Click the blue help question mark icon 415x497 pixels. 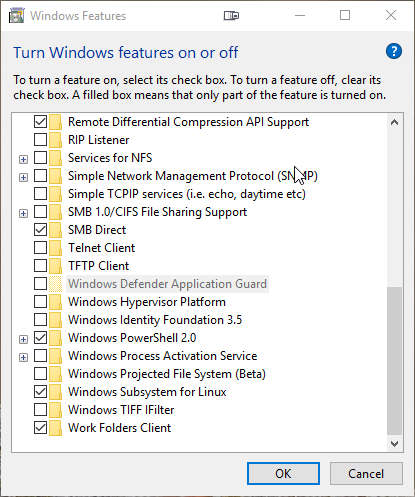(394, 51)
